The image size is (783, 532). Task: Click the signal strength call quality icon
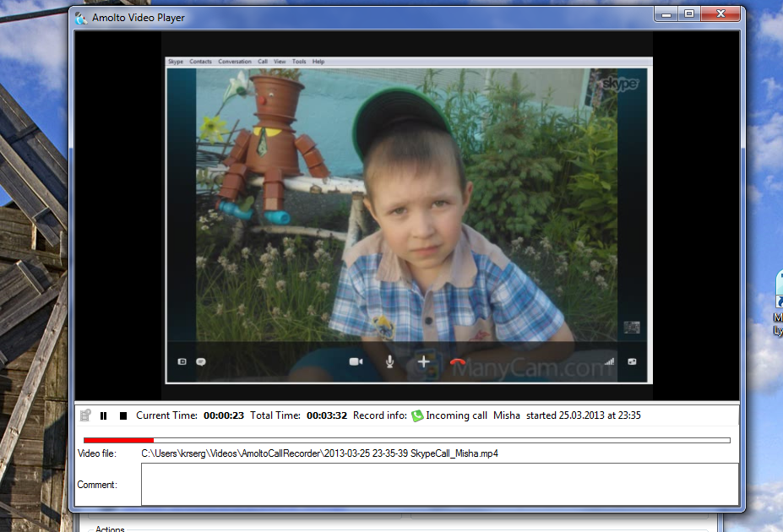pos(609,361)
